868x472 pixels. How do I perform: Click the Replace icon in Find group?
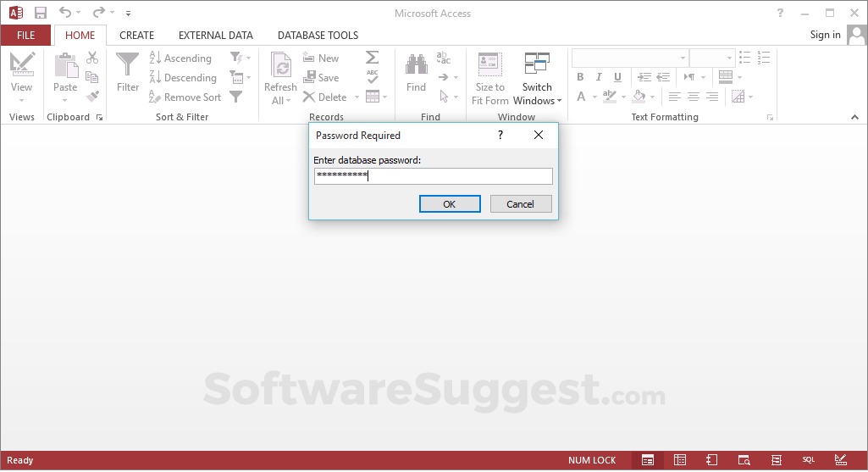click(x=444, y=57)
